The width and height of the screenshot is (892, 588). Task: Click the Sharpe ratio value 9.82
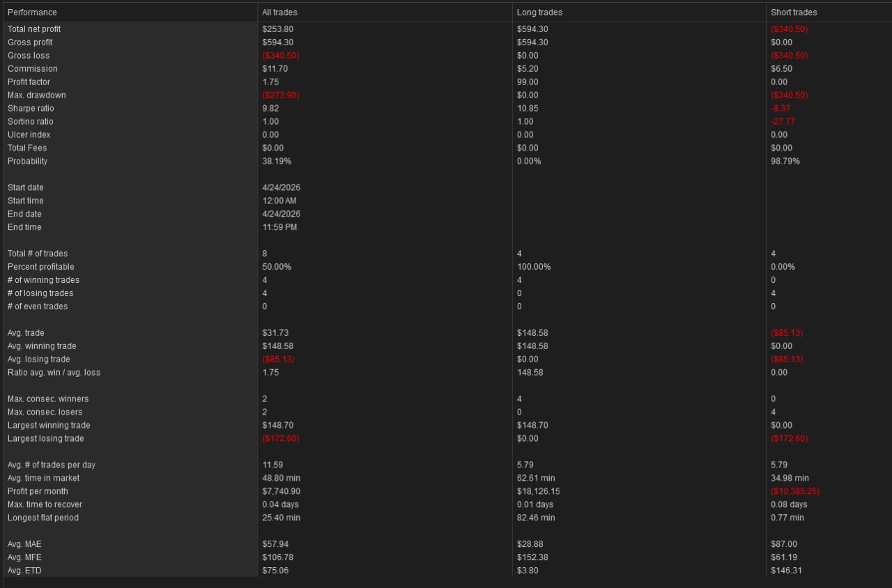[x=270, y=109]
